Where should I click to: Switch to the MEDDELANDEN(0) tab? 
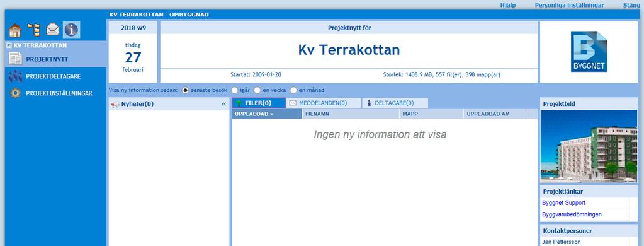click(324, 103)
